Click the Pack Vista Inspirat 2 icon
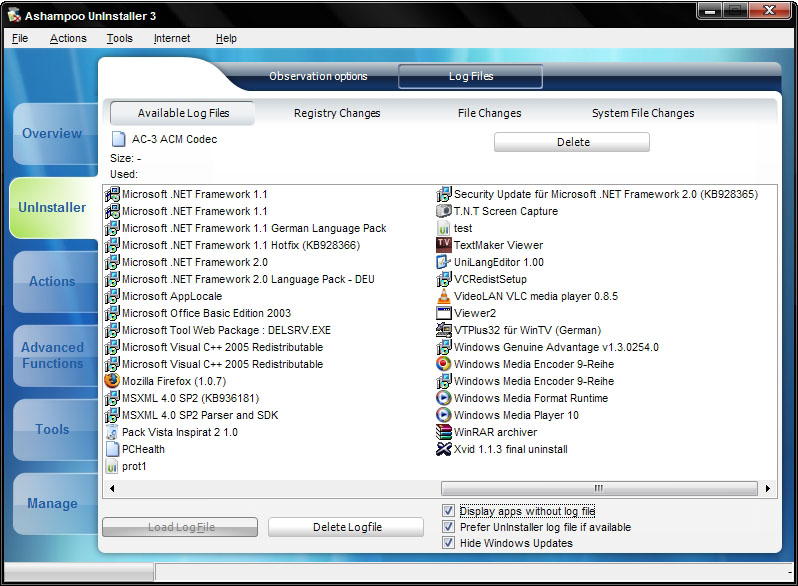The image size is (798, 586). (x=112, y=432)
